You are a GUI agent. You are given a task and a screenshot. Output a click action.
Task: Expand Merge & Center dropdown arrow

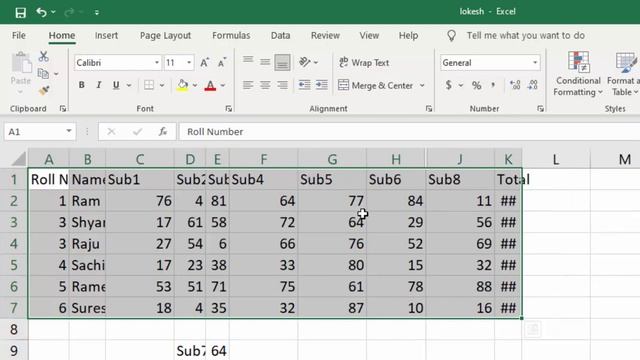[x=422, y=85]
